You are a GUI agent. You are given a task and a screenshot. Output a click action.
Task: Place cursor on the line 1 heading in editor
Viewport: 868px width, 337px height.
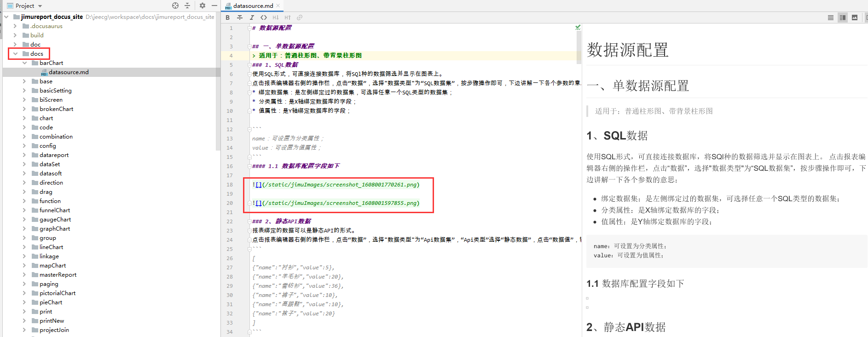point(272,28)
